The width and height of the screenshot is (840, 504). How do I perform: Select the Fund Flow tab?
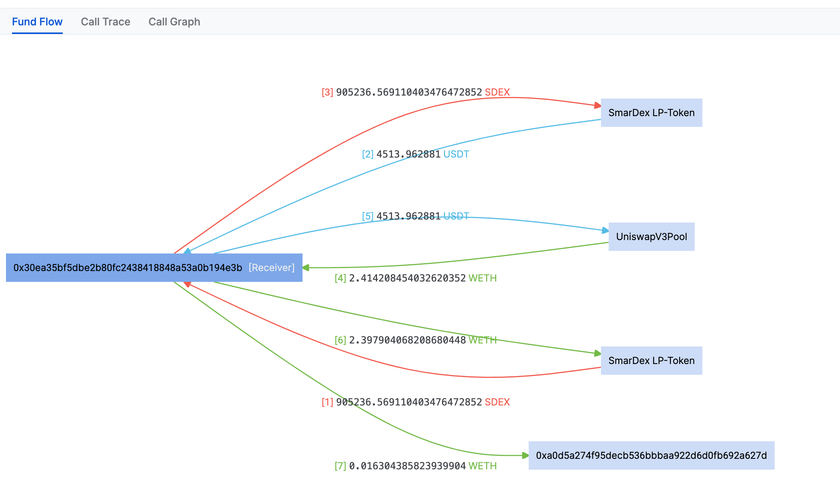[x=37, y=22]
